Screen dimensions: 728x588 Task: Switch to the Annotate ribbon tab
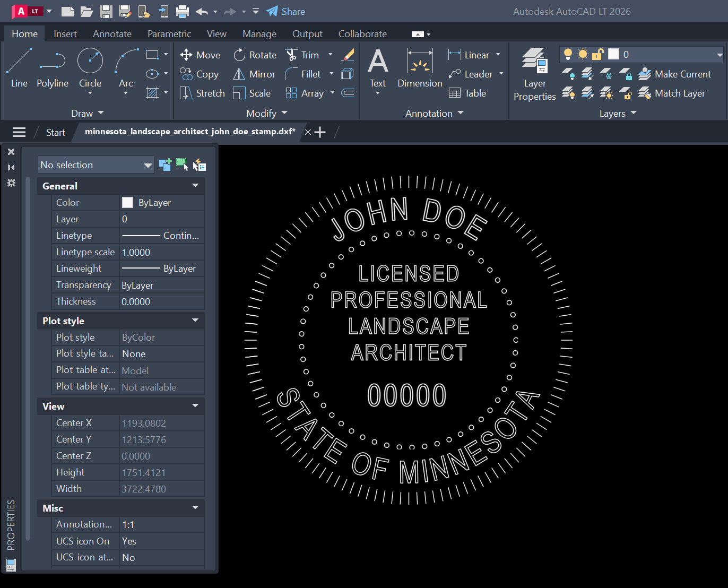(x=112, y=33)
